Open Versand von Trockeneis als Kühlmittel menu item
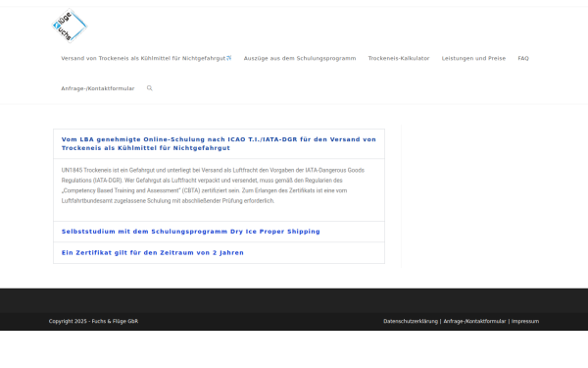This screenshot has width=588, height=368. tap(146, 58)
